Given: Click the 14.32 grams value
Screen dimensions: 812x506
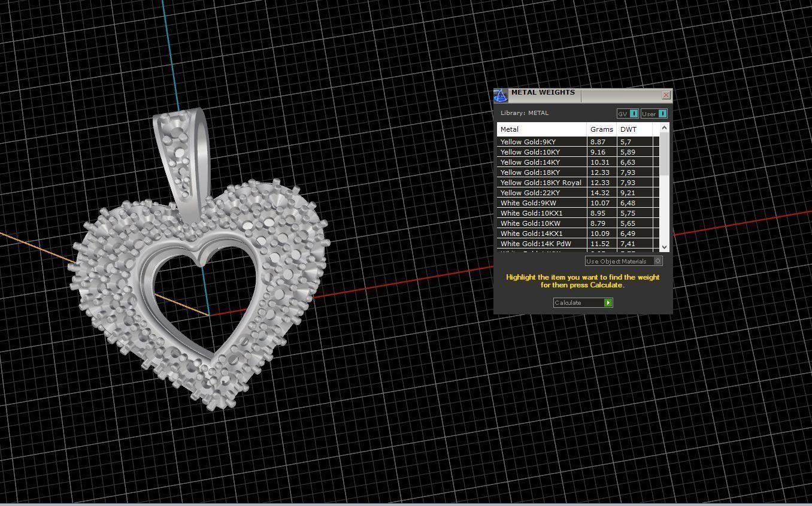Looking at the screenshot, I should 599,193.
